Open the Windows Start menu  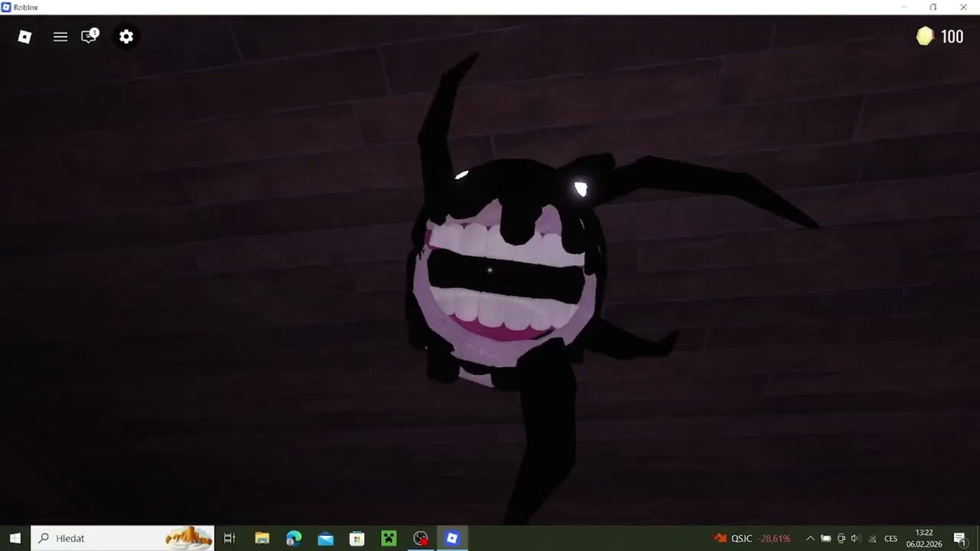[15, 538]
